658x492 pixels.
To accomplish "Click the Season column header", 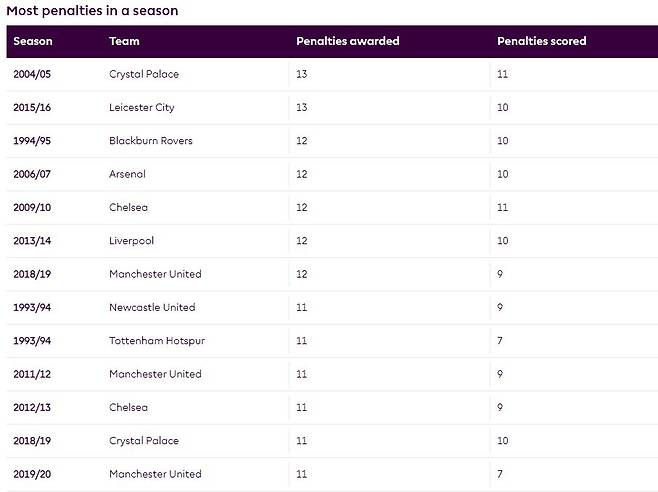I will click(x=33, y=41).
